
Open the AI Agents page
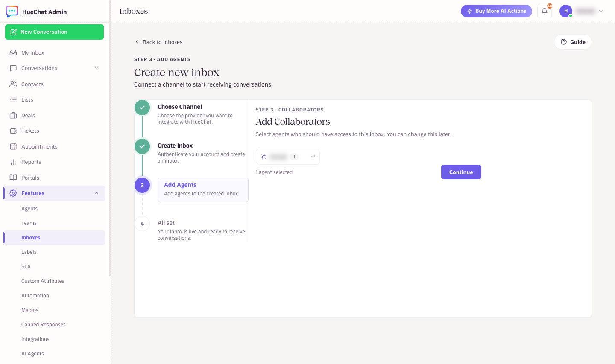click(32, 354)
